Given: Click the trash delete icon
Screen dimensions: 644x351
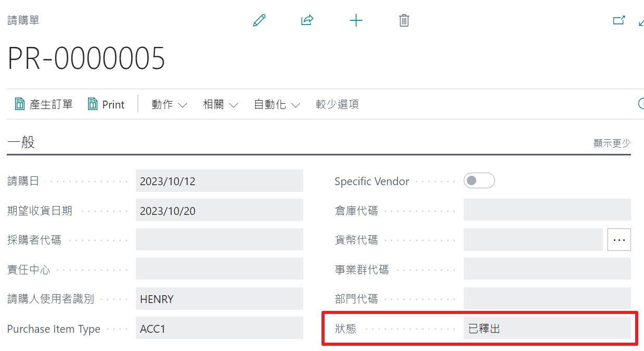Looking at the screenshot, I should (x=404, y=20).
